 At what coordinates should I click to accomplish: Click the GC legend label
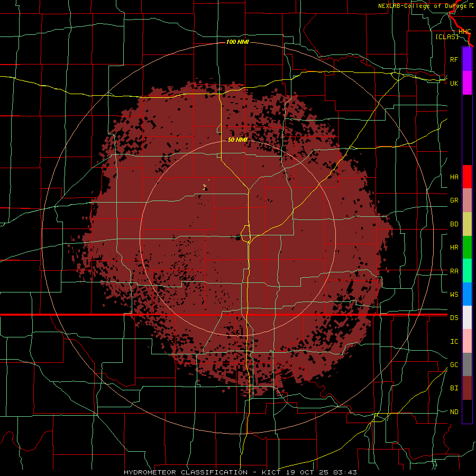pos(454,365)
